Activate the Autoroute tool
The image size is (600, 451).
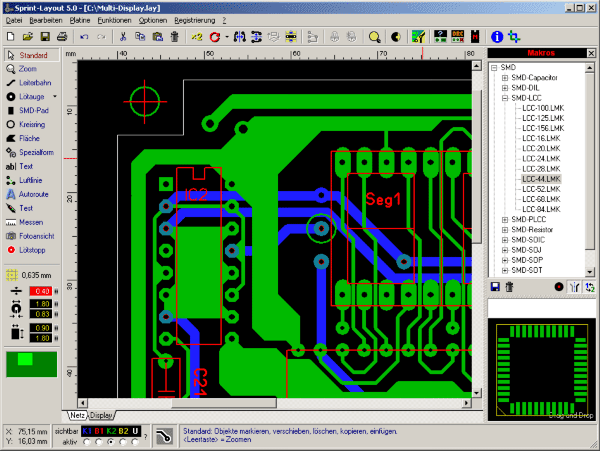coord(30,192)
